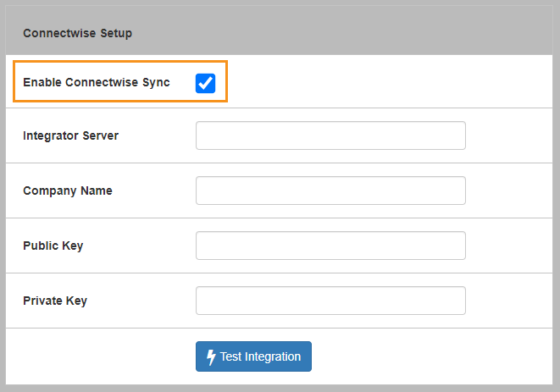Click the Test Integration button text
The height and width of the screenshot is (392, 560).
point(260,356)
